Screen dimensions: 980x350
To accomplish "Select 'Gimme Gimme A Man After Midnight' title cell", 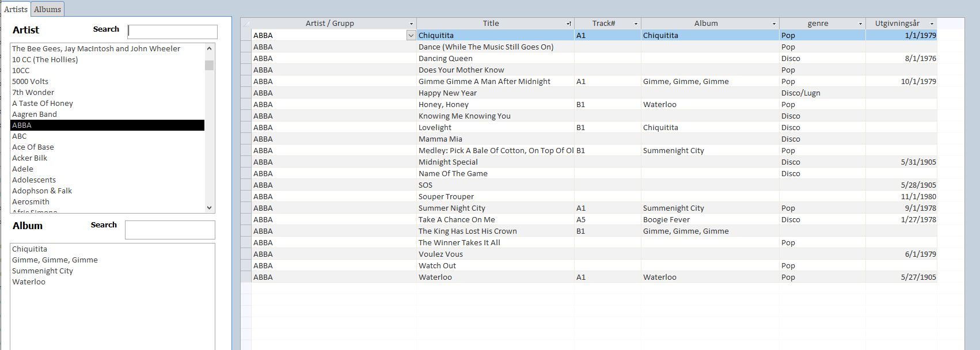I will 495,81.
